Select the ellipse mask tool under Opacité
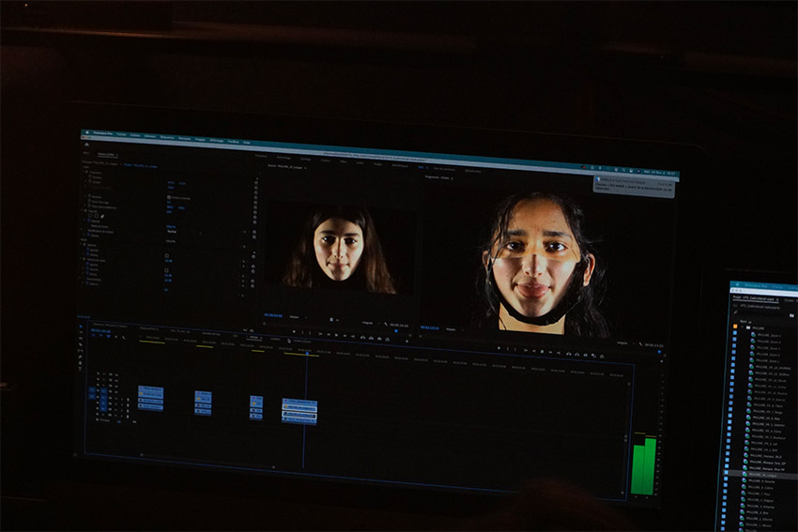This screenshot has width=798, height=532. [x=90, y=215]
